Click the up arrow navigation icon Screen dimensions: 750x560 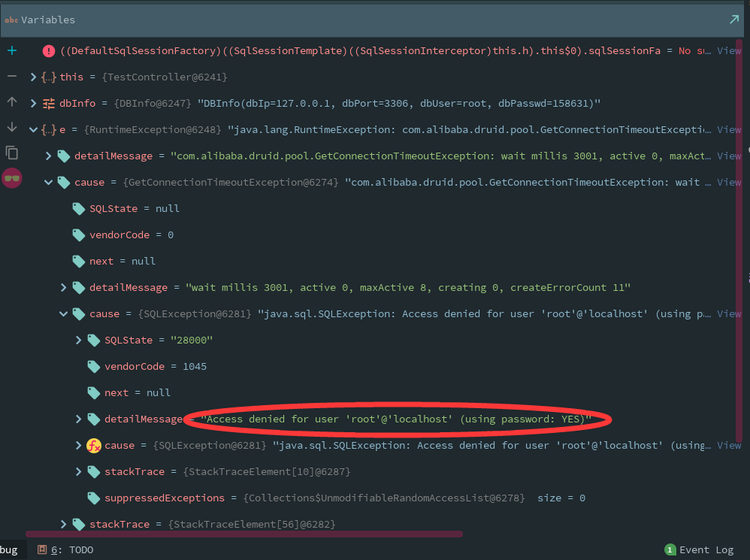point(11,102)
